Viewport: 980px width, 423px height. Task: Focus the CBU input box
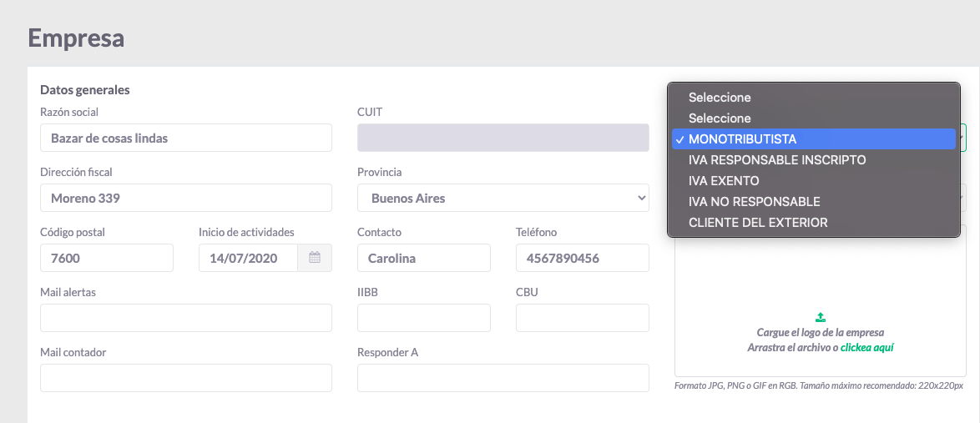point(583,317)
